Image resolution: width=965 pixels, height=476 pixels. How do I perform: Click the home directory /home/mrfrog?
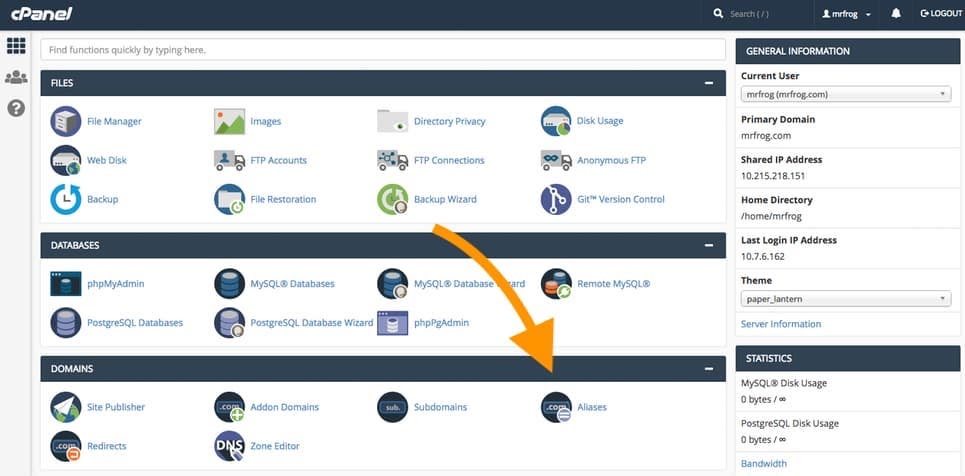tap(772, 216)
